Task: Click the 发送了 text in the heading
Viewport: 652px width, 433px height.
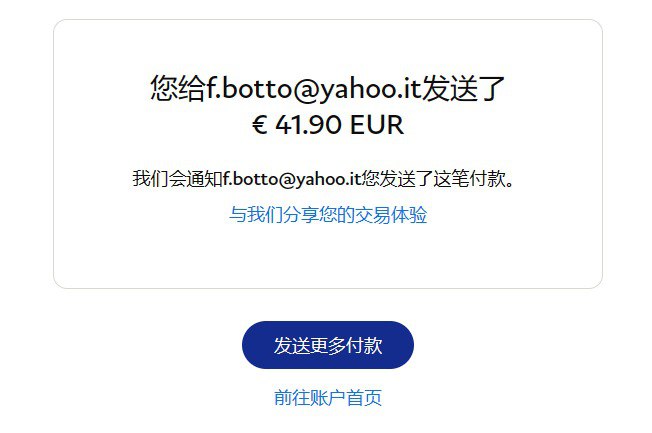Action: (x=464, y=89)
